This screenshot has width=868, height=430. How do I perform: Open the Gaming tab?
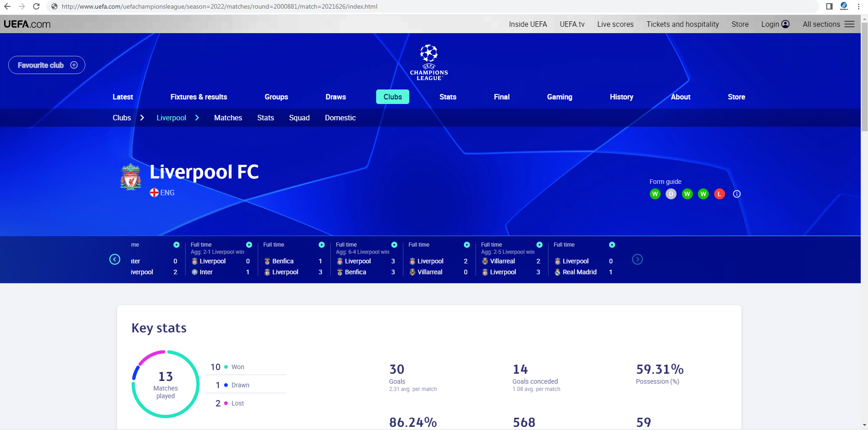pos(559,97)
